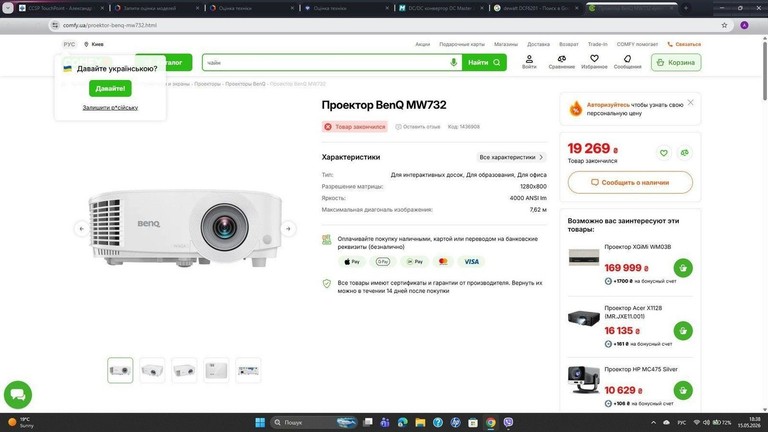Show next product image with right arrow
768x432 pixels.
click(288, 229)
